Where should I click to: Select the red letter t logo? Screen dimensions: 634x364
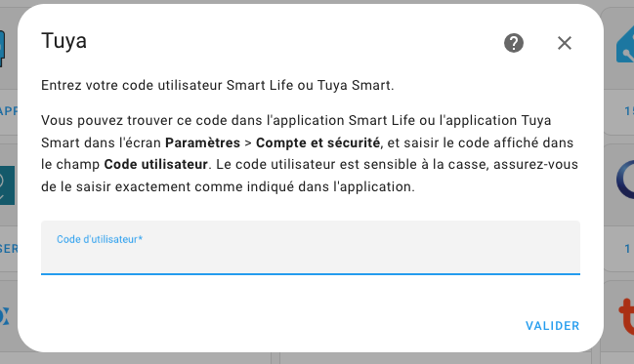tap(626, 317)
